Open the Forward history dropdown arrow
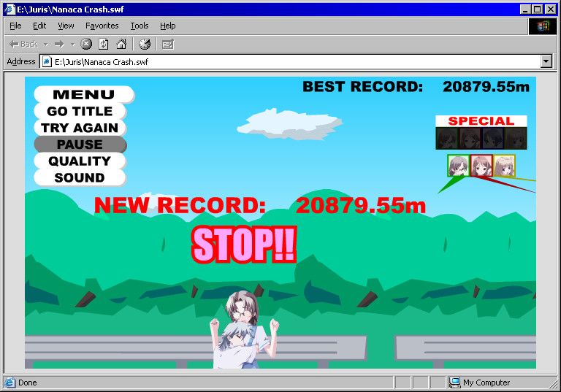Viewport: 561px width, 392px height. point(72,45)
